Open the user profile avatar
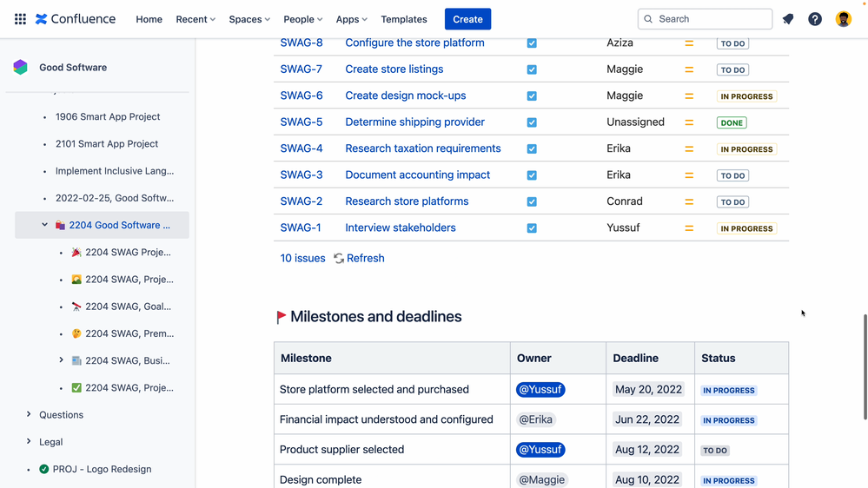Viewport: 868px width, 488px height. pos(843,19)
